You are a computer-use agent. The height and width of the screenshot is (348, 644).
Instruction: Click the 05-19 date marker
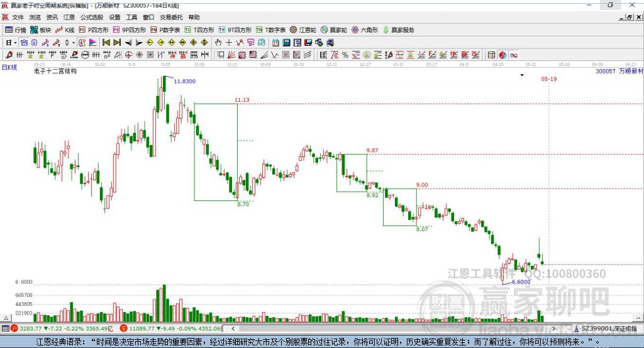tap(548, 79)
